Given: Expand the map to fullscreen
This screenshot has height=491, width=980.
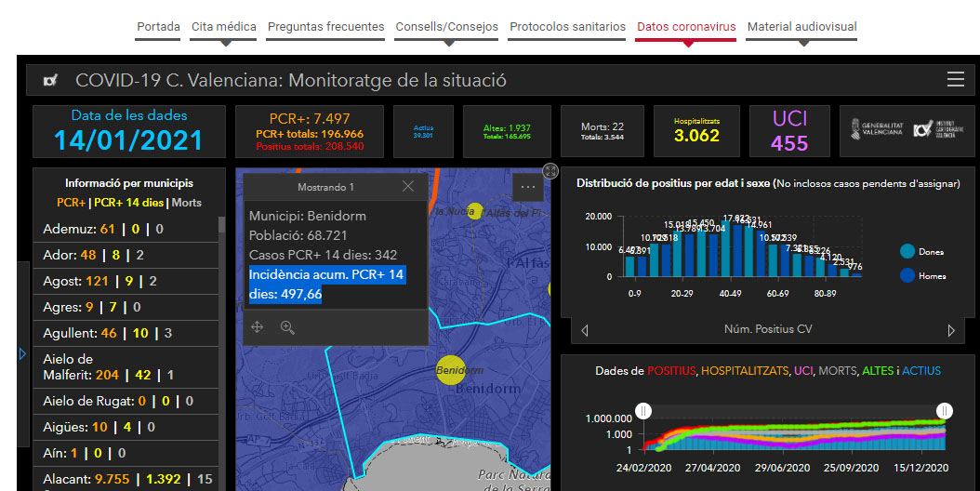Looking at the screenshot, I should 550,171.
